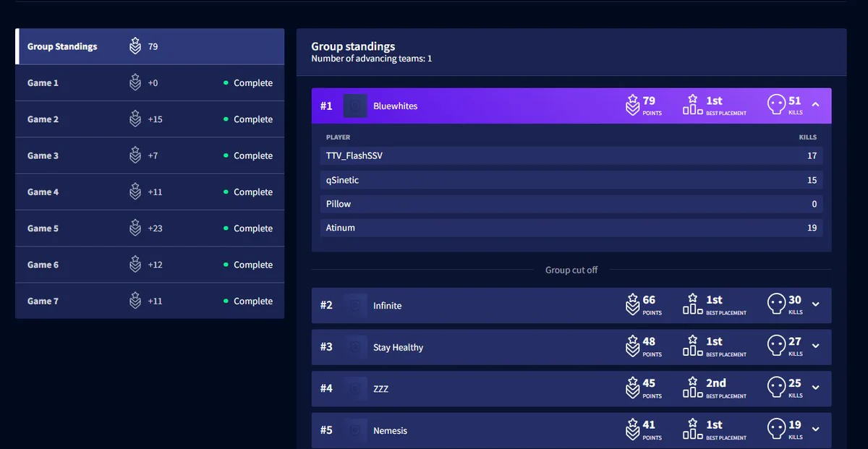Expand the Infinite team details
The height and width of the screenshot is (449, 868).
point(816,304)
